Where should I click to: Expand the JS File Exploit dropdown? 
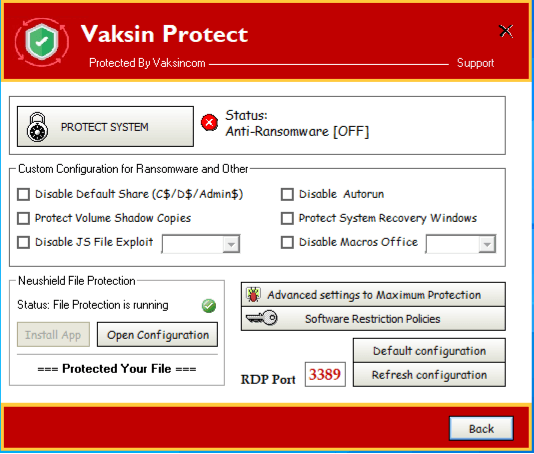coord(231,244)
